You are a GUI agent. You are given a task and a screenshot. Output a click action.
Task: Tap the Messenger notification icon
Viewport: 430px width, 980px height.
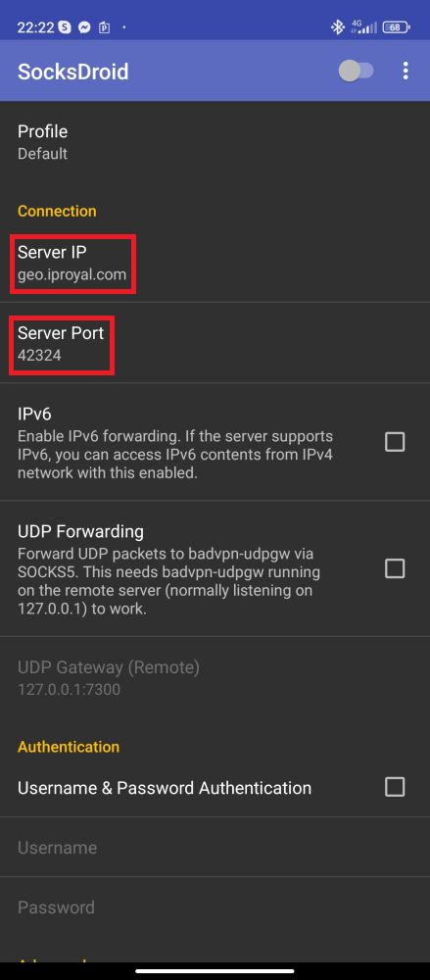coord(84,27)
